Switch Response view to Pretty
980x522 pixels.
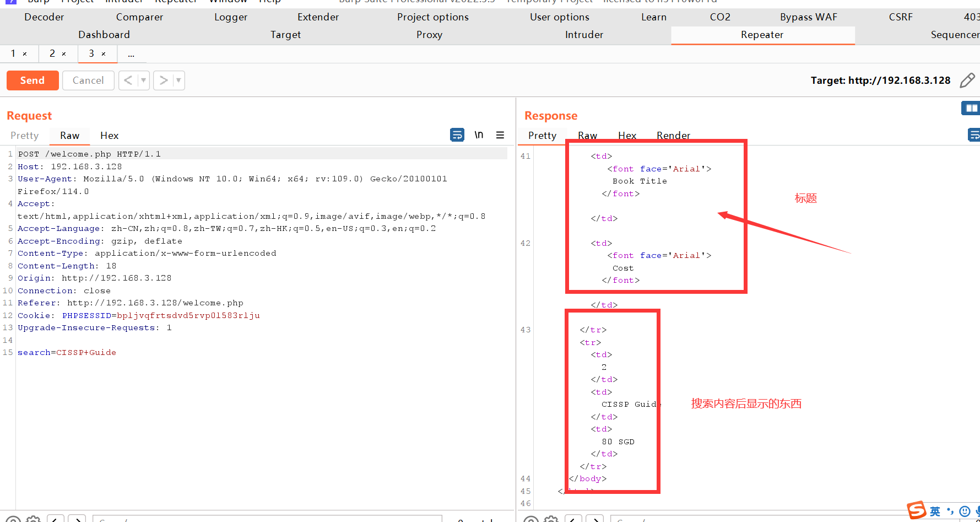543,136
